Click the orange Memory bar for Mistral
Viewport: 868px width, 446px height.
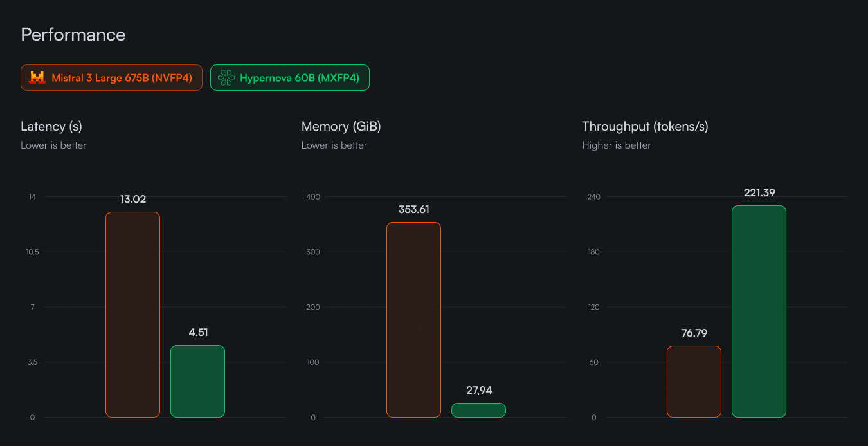(413, 320)
